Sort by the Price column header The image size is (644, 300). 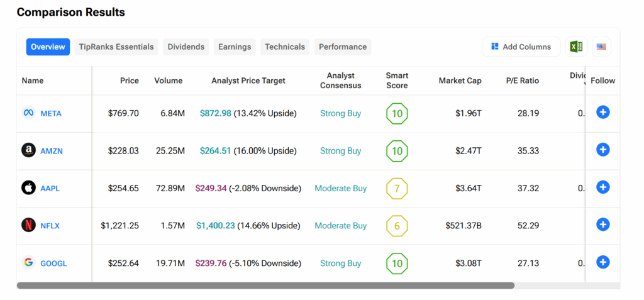[x=130, y=81]
